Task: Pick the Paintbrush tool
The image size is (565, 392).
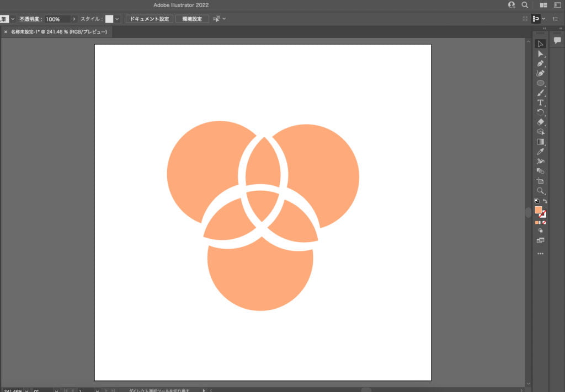Action: 540,93
